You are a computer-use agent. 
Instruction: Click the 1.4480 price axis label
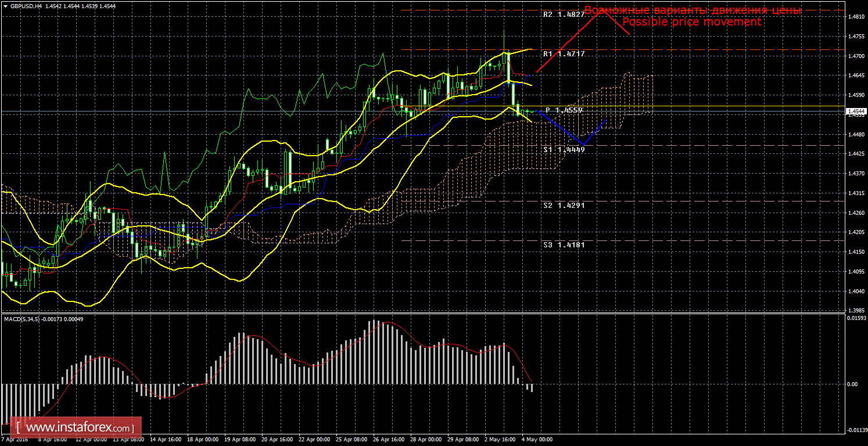(x=856, y=135)
